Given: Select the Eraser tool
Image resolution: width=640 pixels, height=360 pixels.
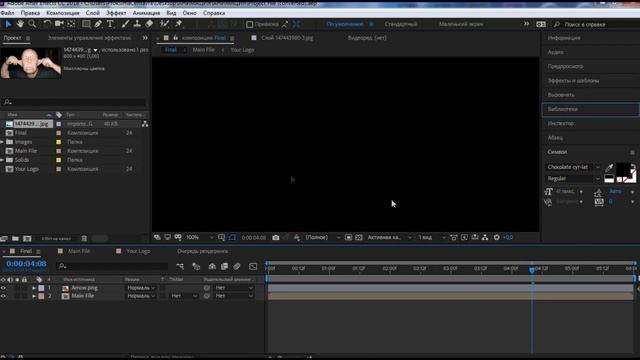Looking at the screenshot, I should (x=149, y=24).
